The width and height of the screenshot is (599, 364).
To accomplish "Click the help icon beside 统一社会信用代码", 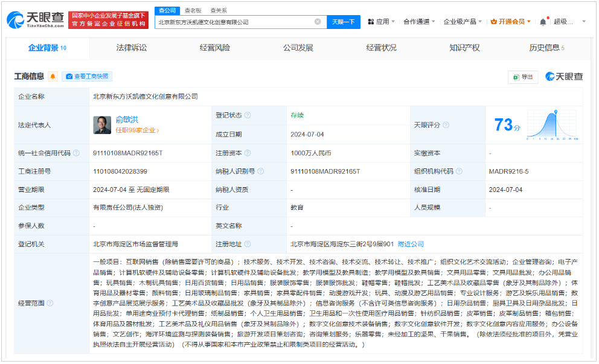I will pos(77,153).
